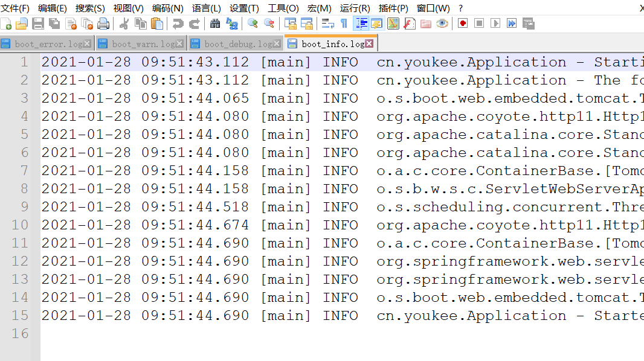Zoom in on the text
The height and width of the screenshot is (361, 644).
tap(252, 23)
